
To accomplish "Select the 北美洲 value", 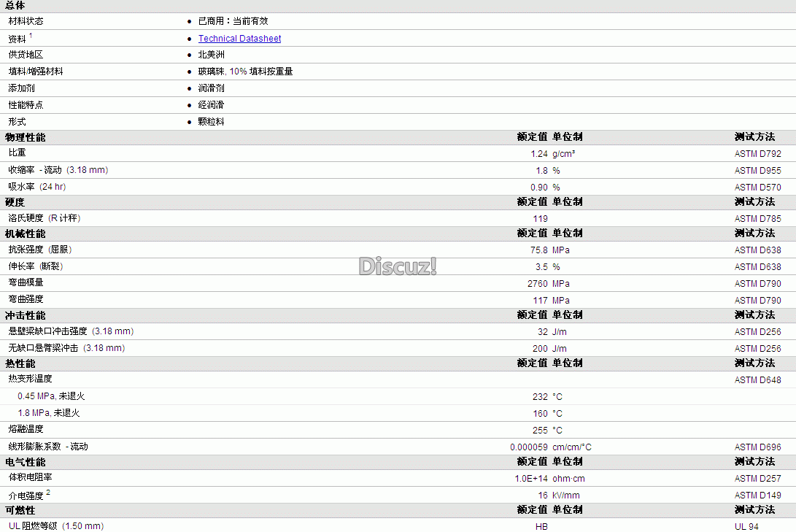I will (211, 55).
